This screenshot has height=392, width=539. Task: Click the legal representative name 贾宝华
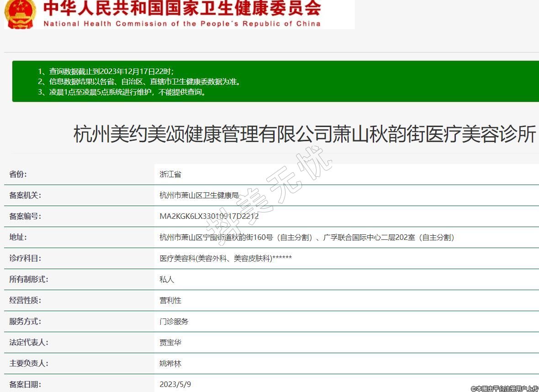170,342
